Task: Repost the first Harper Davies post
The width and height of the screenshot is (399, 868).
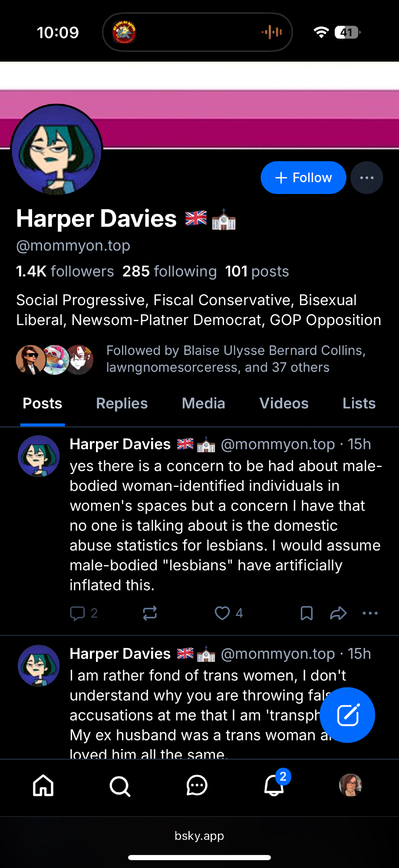Action: pos(150,613)
